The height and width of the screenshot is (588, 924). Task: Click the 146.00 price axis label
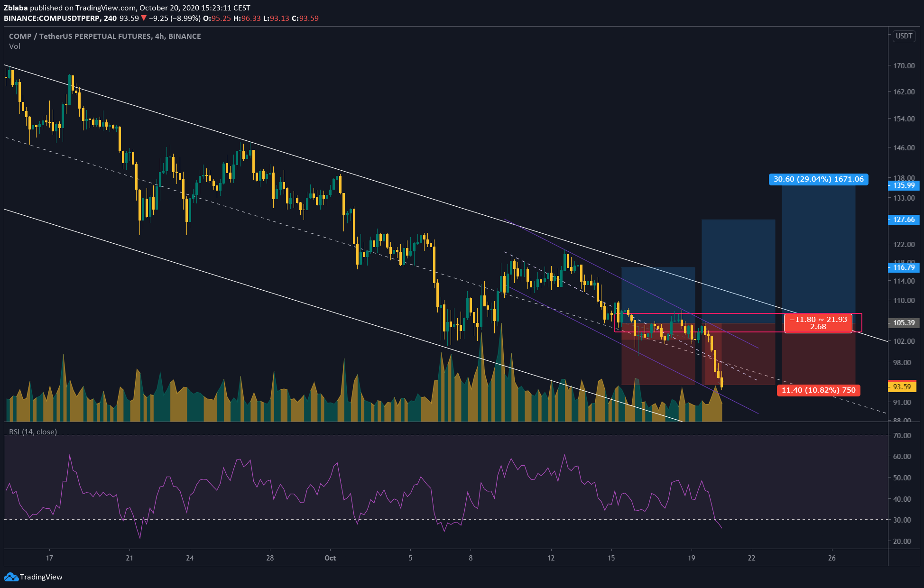pyautogui.click(x=904, y=148)
